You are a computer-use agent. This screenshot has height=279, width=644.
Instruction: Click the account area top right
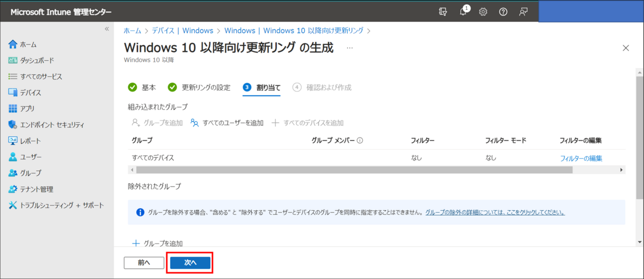[x=591, y=11]
